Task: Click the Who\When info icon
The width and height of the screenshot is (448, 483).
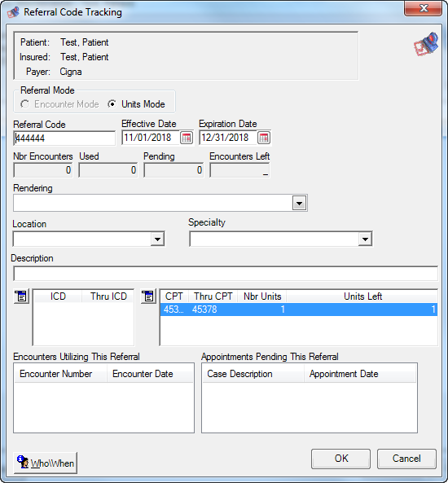Action: click(x=23, y=462)
